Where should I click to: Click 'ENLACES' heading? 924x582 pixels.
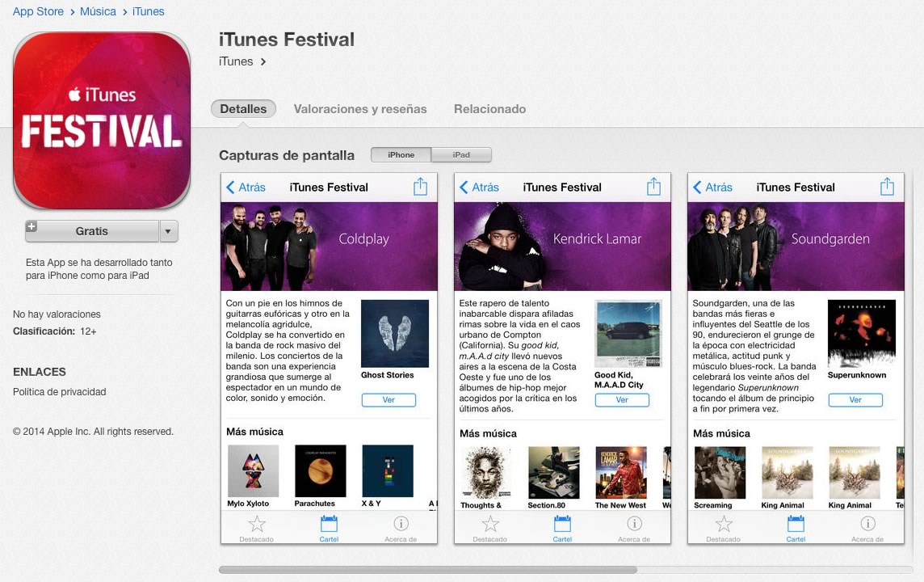(40, 372)
